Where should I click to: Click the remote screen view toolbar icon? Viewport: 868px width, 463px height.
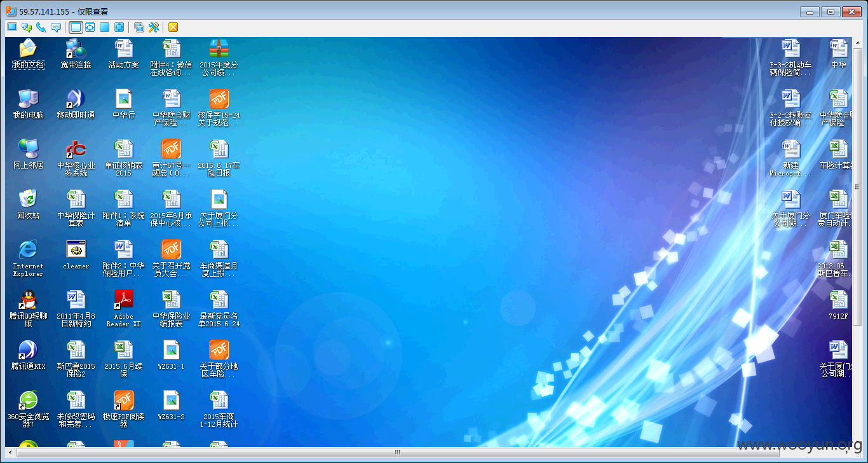(11, 27)
